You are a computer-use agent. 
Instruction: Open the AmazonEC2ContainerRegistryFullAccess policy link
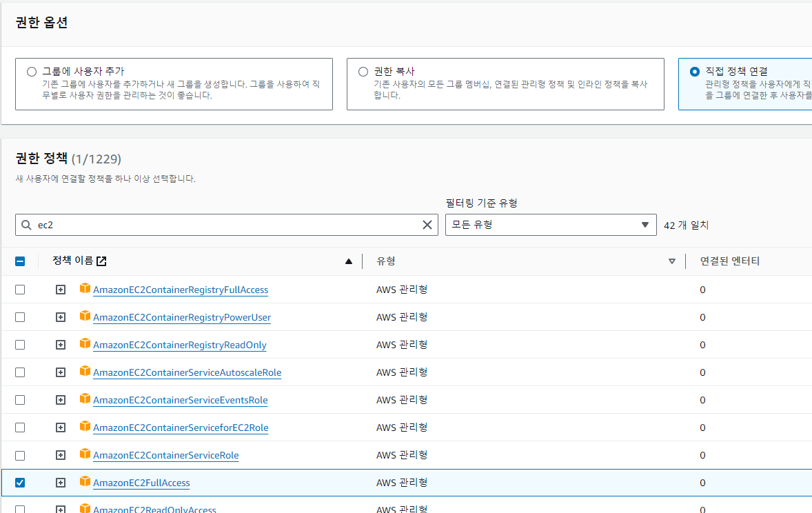click(x=181, y=290)
